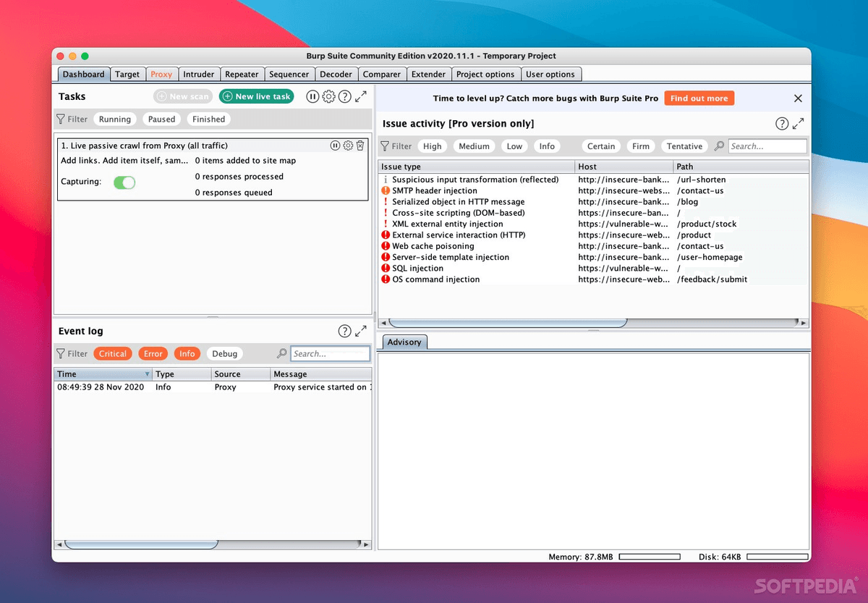
Task: Click the Event log search field
Action: coord(330,354)
